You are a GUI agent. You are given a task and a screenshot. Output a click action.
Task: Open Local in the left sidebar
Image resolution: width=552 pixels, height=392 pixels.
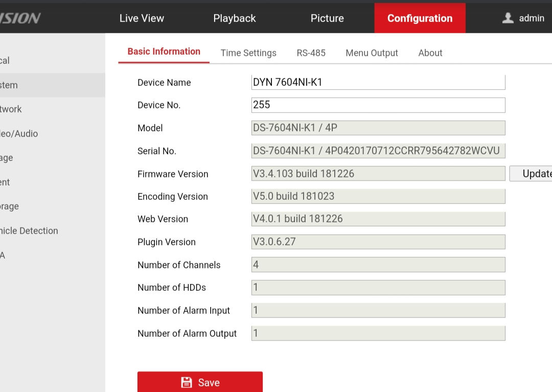pos(52,60)
